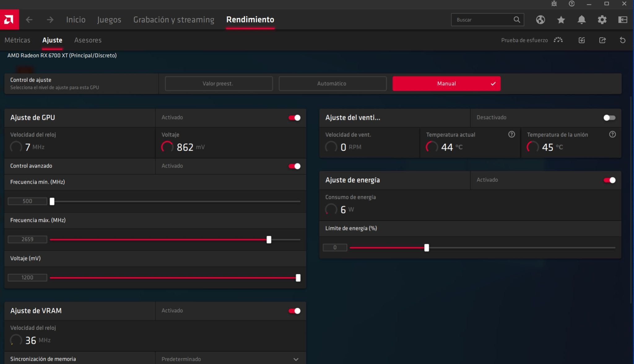Click the tuning profile export icon

click(602, 40)
